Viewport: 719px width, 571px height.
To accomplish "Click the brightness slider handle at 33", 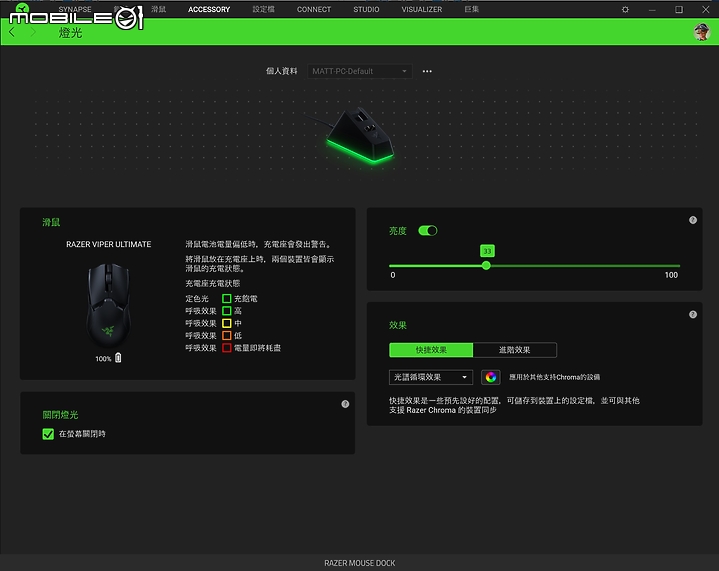I will (486, 266).
